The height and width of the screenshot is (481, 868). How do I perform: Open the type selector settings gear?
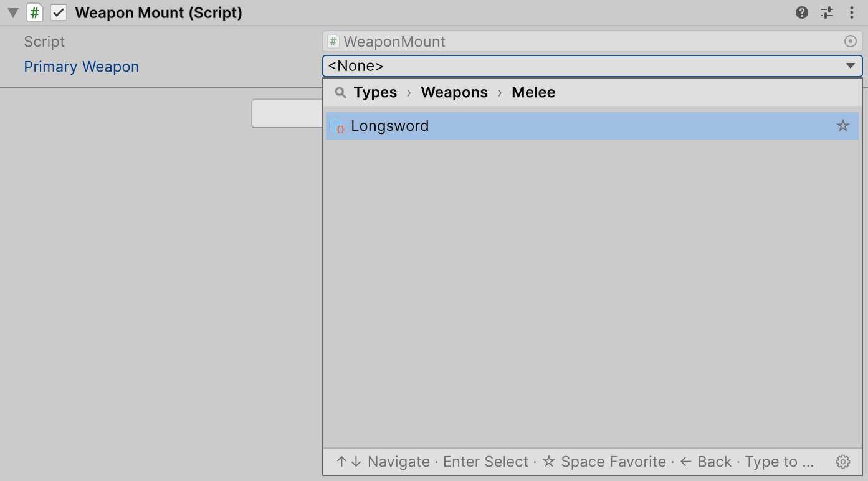[843, 462]
